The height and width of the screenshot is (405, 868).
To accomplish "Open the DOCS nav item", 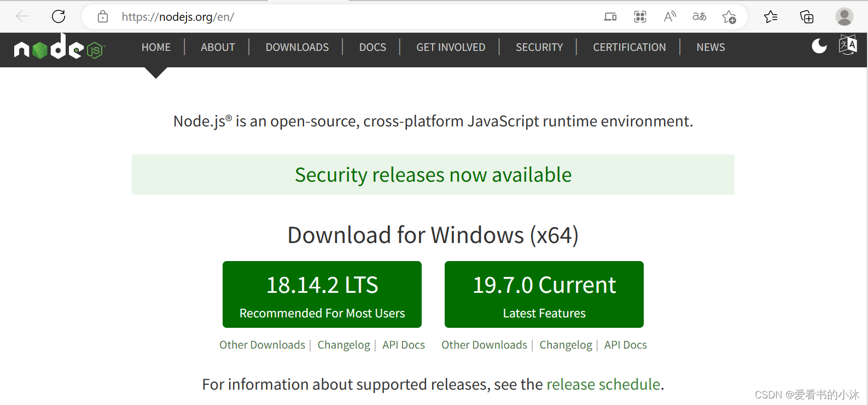I will 372,47.
